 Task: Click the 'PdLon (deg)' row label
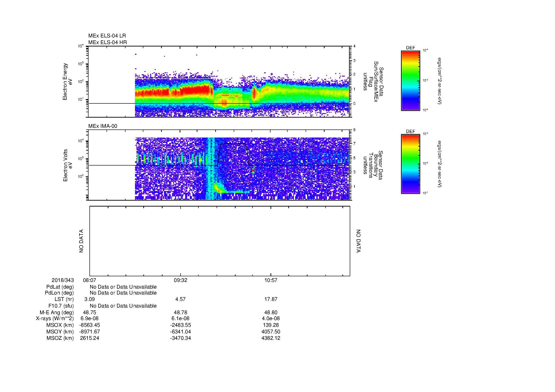point(60,293)
